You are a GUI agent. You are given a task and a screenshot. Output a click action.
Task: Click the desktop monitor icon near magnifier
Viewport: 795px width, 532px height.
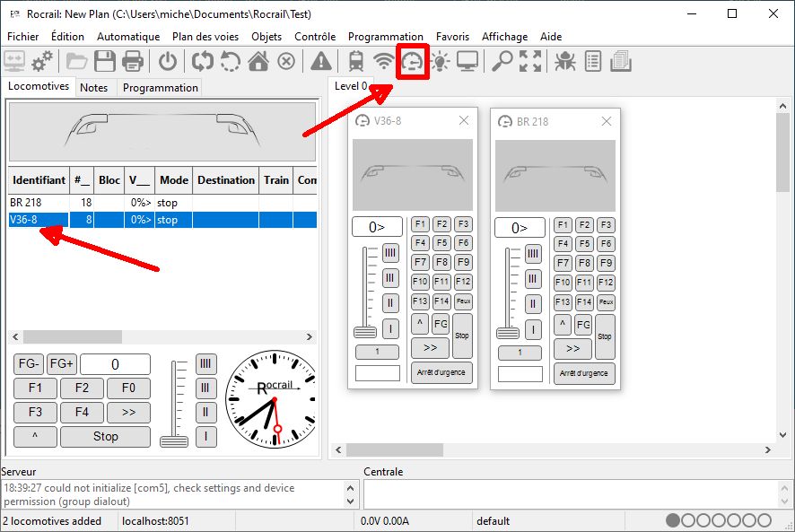pyautogui.click(x=467, y=61)
